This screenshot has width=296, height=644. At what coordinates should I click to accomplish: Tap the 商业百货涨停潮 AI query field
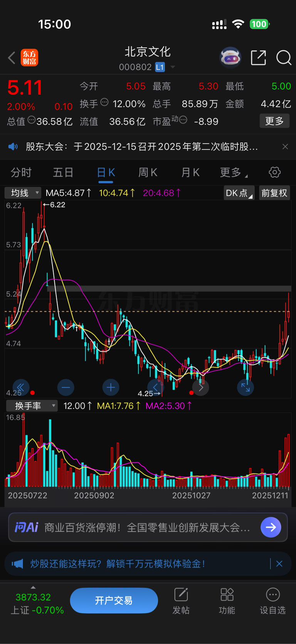[x=147, y=527]
